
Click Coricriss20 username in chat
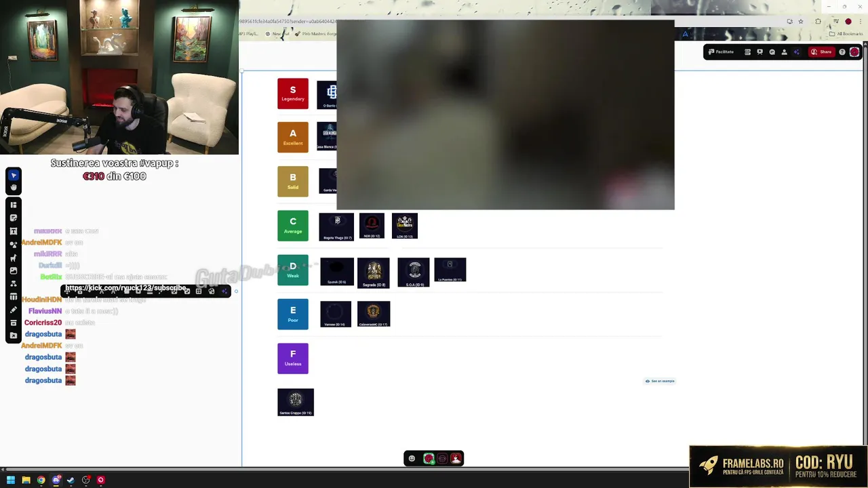tap(43, 323)
